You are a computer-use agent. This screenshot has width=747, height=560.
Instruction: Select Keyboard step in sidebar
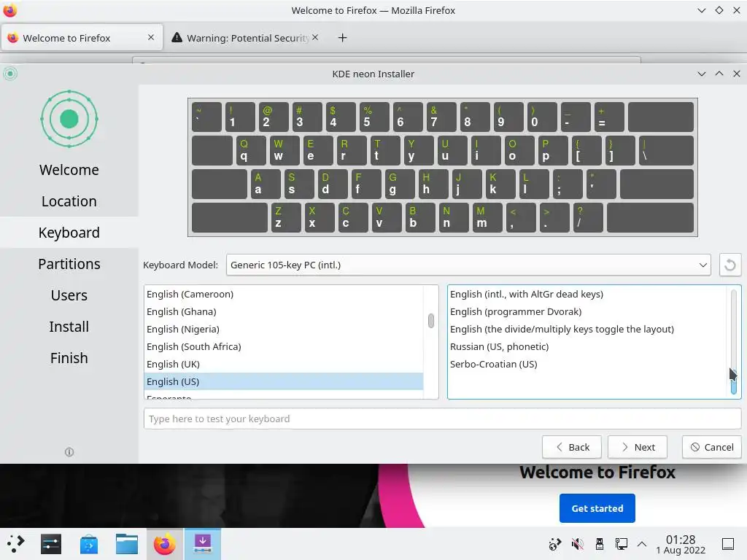(69, 233)
